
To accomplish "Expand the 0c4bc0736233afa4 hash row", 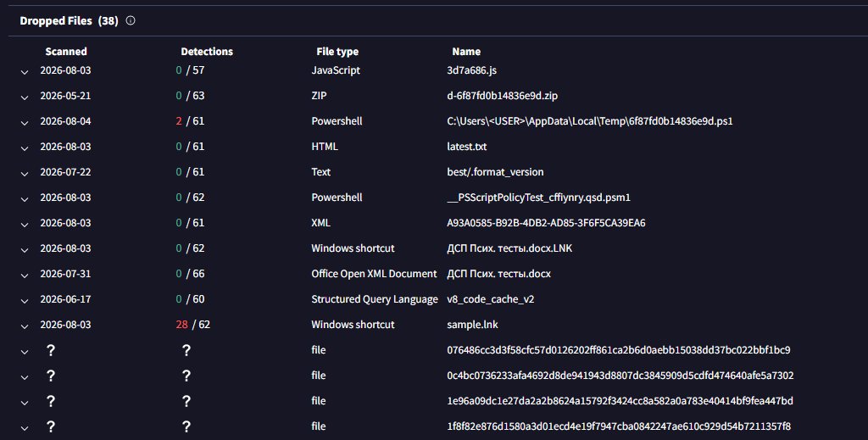I will pos(25,377).
